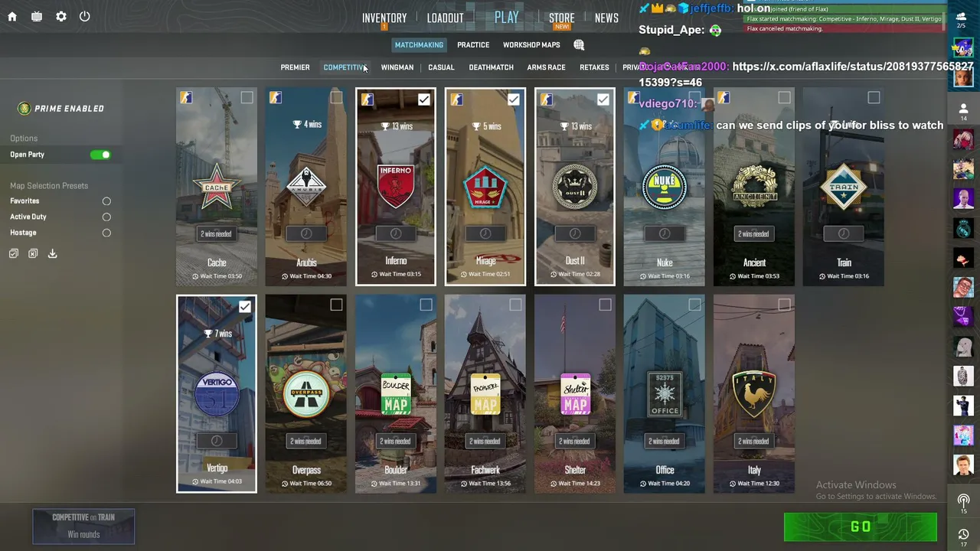Image resolution: width=980 pixels, height=551 pixels.
Task: Check the Anubis map checkbox
Action: click(x=336, y=98)
